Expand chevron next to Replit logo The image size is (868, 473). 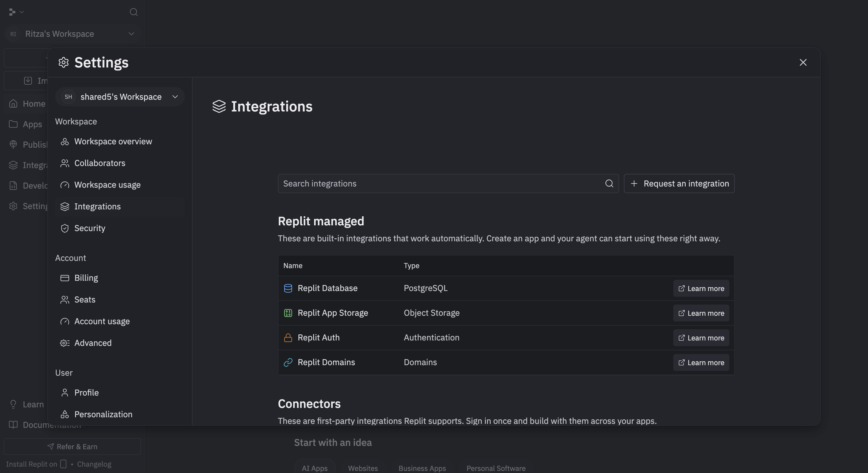(22, 12)
